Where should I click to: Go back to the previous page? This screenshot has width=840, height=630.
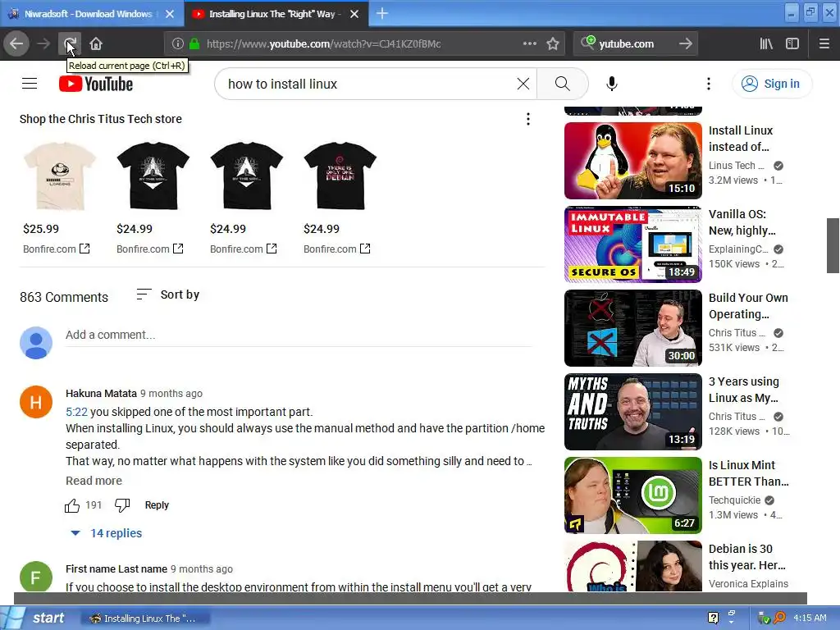pyautogui.click(x=16, y=43)
